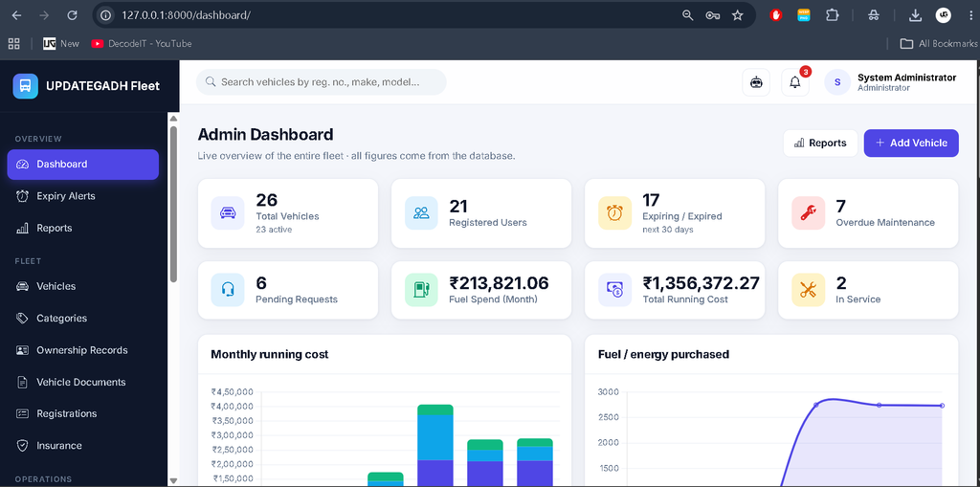980x487 pixels.
Task: Open the AI assistant robot icon
Action: click(x=756, y=82)
